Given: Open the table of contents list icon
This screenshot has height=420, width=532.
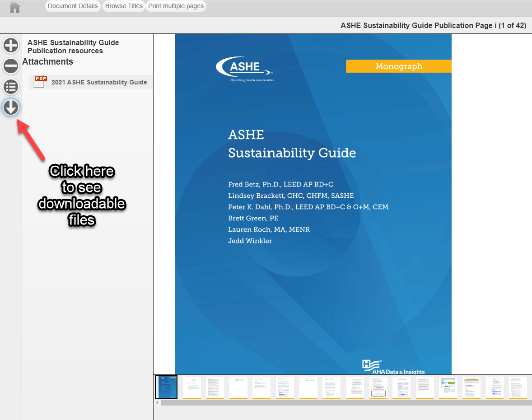Looking at the screenshot, I should click(x=11, y=87).
